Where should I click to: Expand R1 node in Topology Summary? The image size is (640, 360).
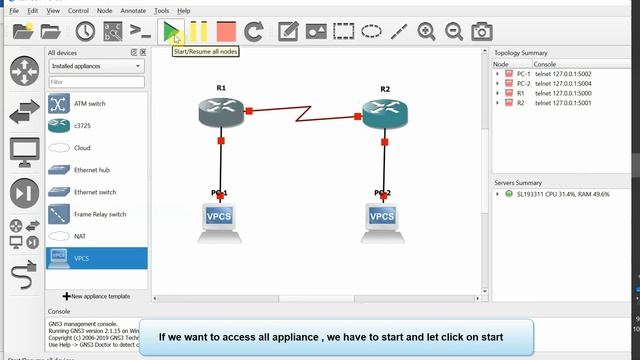pos(497,93)
